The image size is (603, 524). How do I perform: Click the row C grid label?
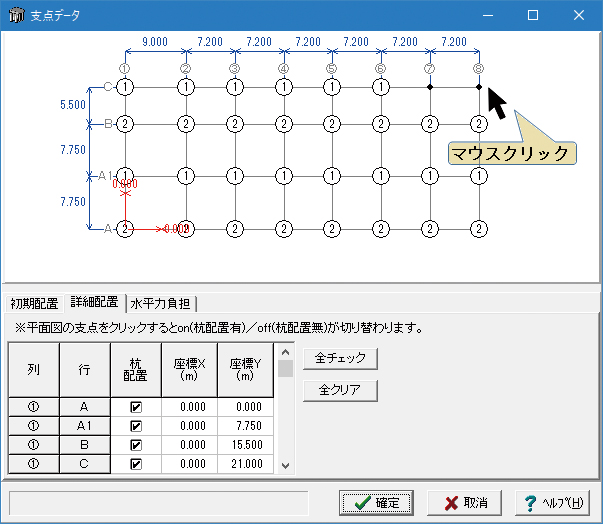(108, 87)
